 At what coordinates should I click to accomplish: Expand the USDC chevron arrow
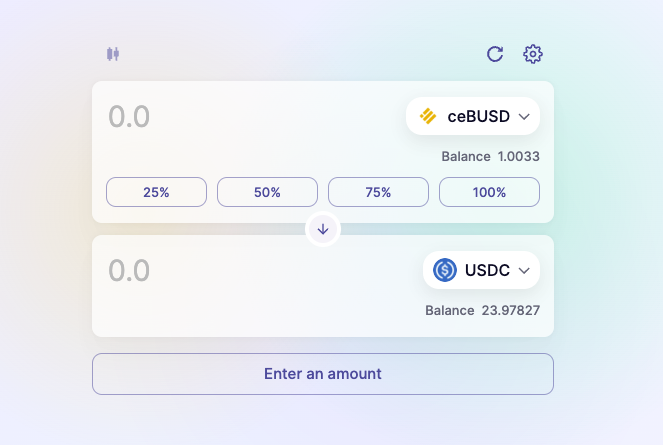524,271
